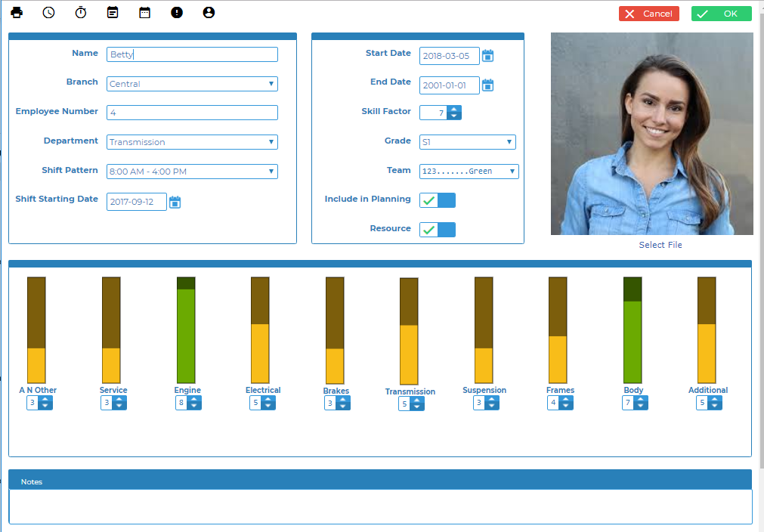Click the stopwatch timer icon
The height and width of the screenshot is (532, 764).
[81, 13]
